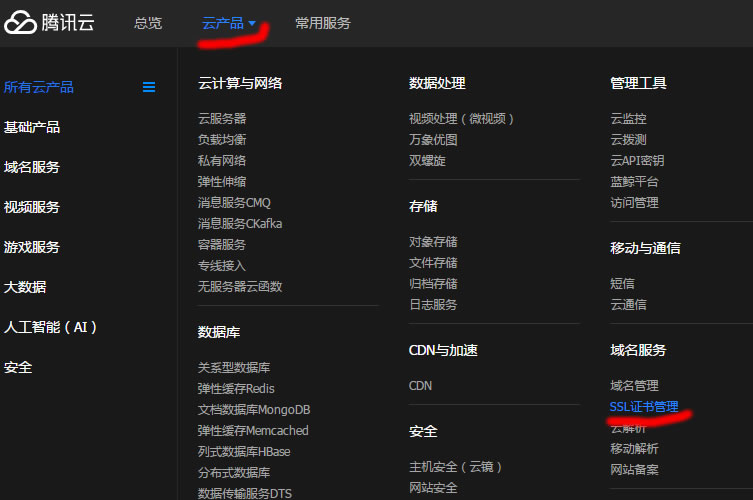
Task: Click 安全 heading above 主机安全
Action: tap(423, 431)
